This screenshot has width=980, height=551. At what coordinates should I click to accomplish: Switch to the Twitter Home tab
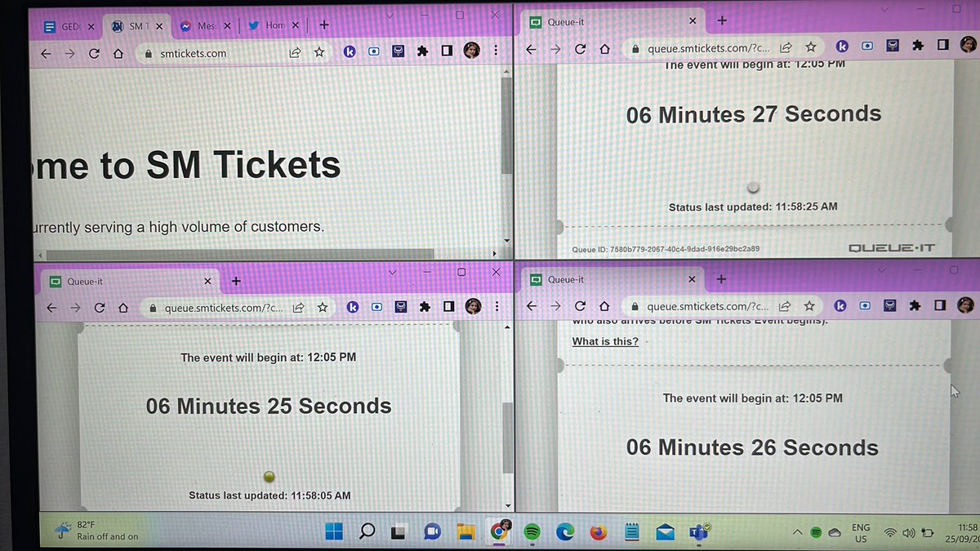point(274,25)
